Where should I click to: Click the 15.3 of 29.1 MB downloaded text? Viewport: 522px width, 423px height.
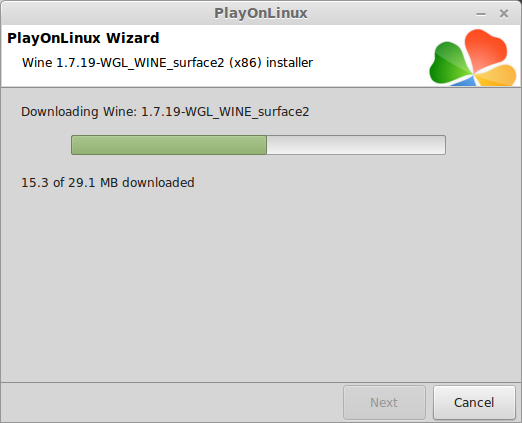pos(108,183)
